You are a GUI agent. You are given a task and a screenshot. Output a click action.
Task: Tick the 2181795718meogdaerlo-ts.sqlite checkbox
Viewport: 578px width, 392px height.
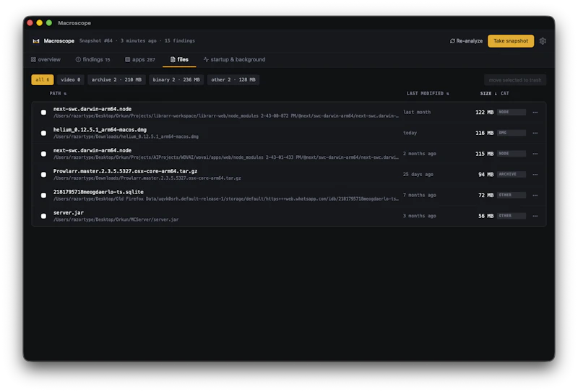point(43,195)
